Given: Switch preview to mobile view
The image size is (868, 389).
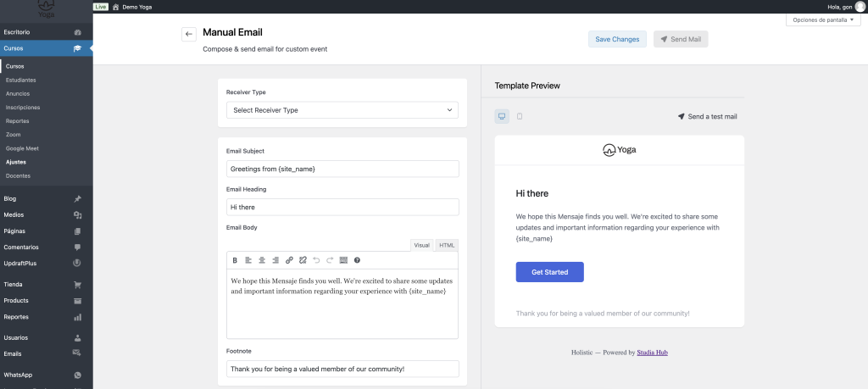Looking at the screenshot, I should 520,116.
